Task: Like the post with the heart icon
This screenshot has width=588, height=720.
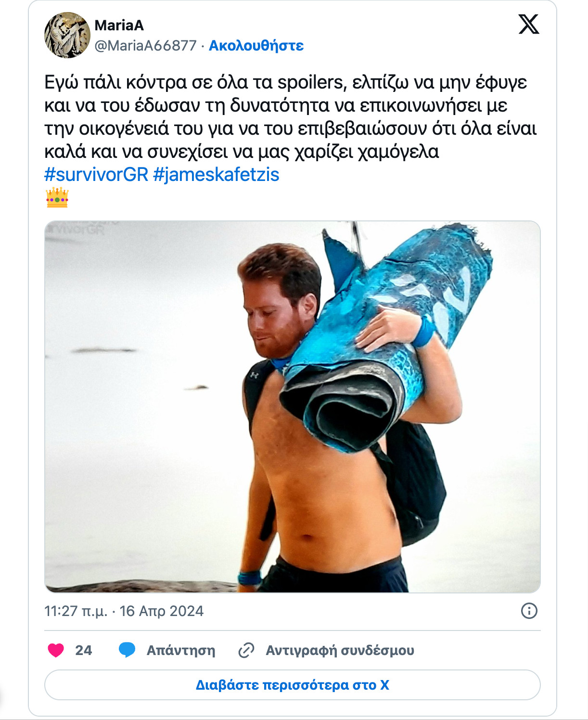Action: click(x=56, y=650)
